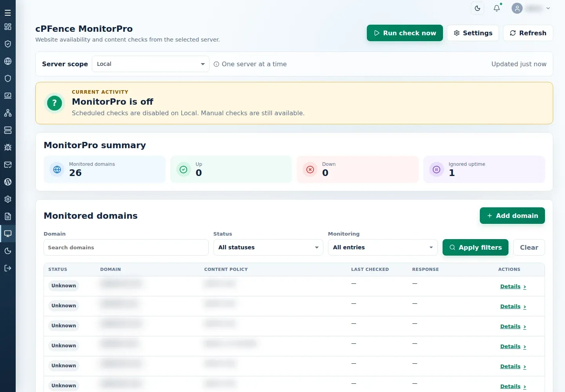Image resolution: width=565 pixels, height=392 pixels.
Task: Open the mail envelope sidebar icon
Action: 8,165
